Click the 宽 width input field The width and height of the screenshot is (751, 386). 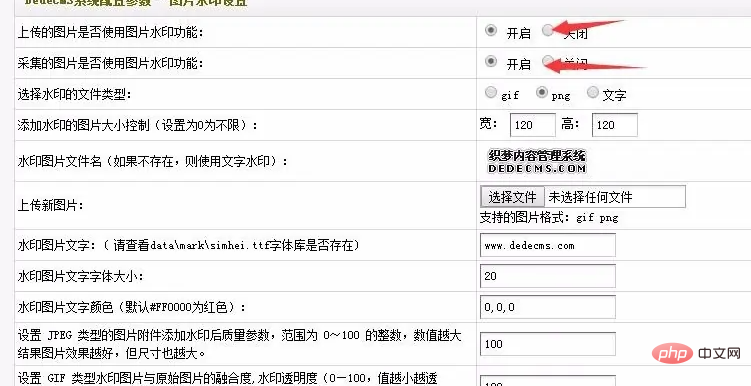tap(533, 125)
